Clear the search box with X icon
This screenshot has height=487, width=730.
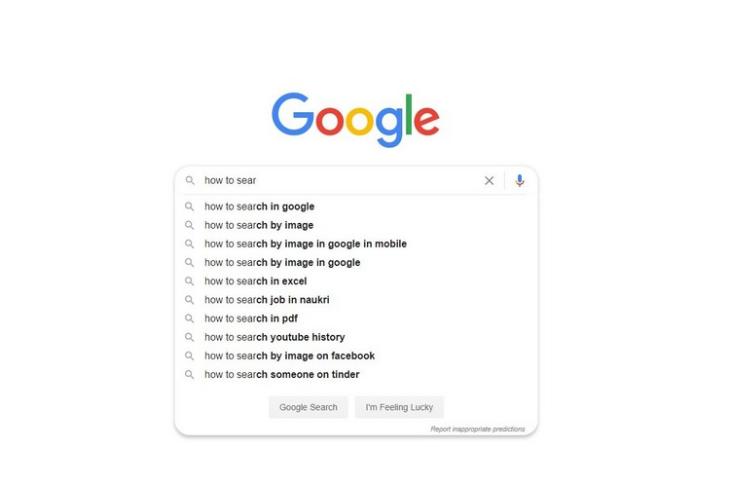[489, 180]
